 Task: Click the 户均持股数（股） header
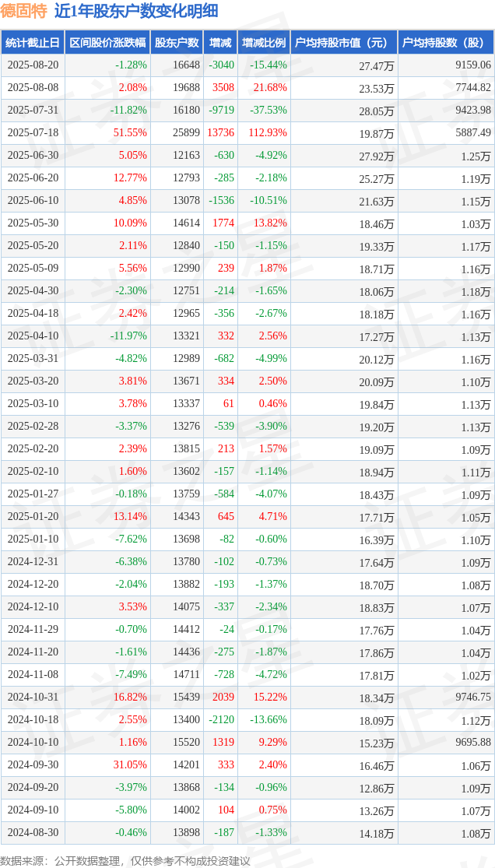446,42
